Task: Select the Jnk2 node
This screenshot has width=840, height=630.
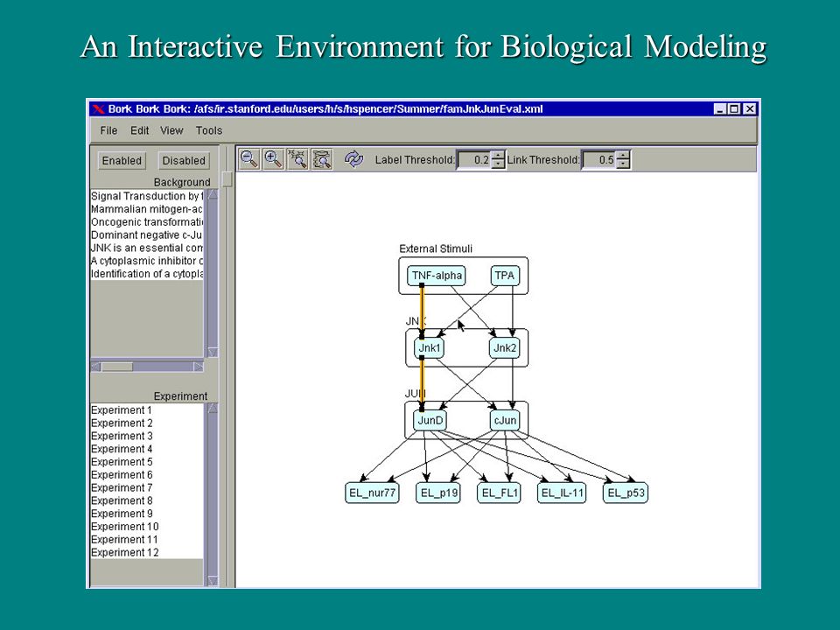Action: (505, 348)
